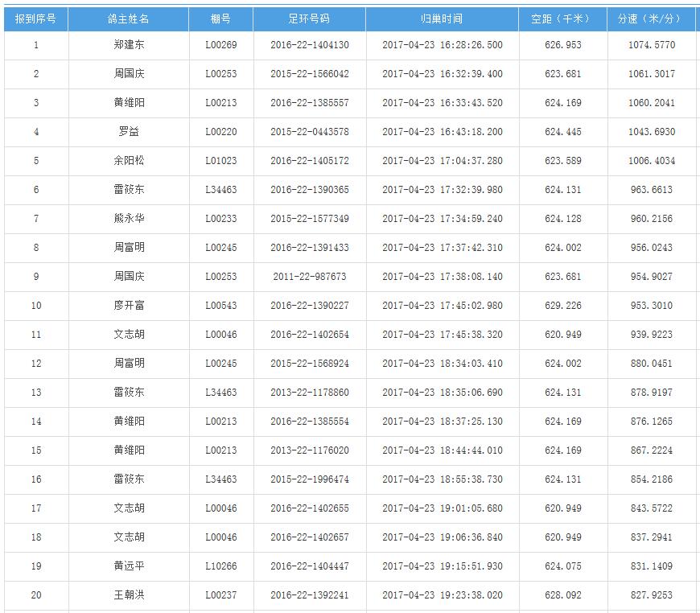The image size is (700, 613).
Task: Sort by the 归巢时间 column header
Action: click(x=442, y=19)
